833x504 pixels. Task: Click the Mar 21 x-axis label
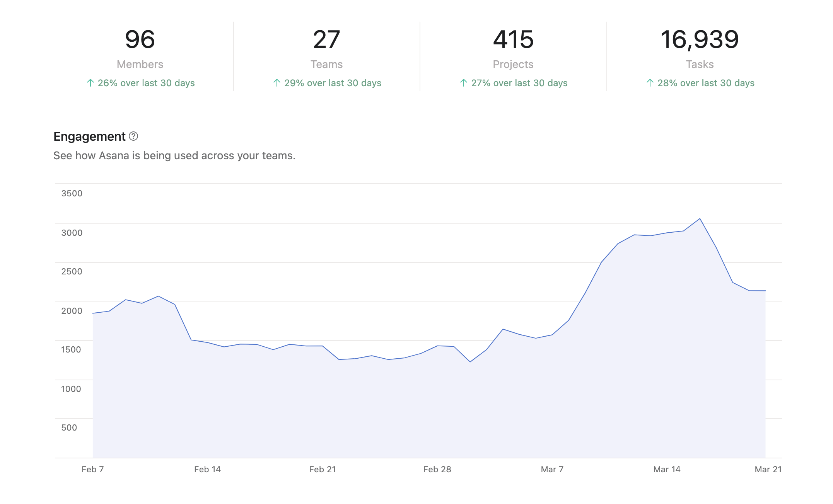tap(768, 470)
